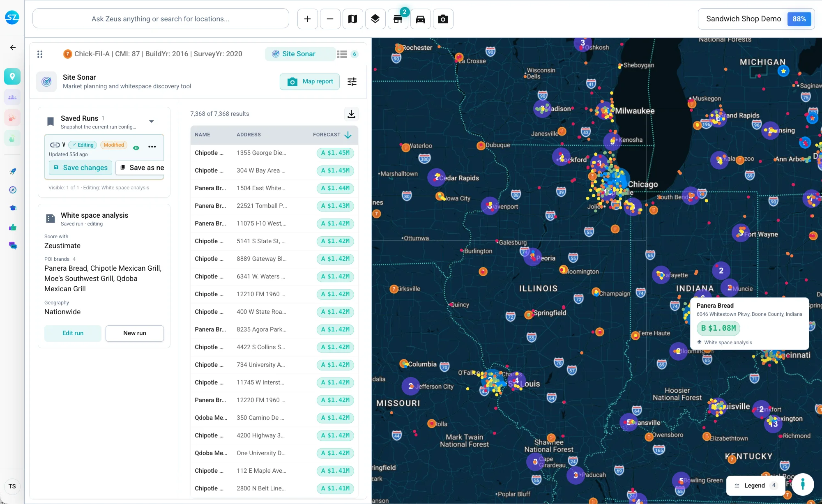Open the green apple sidebar tool
The image size is (822, 504).
(12, 139)
